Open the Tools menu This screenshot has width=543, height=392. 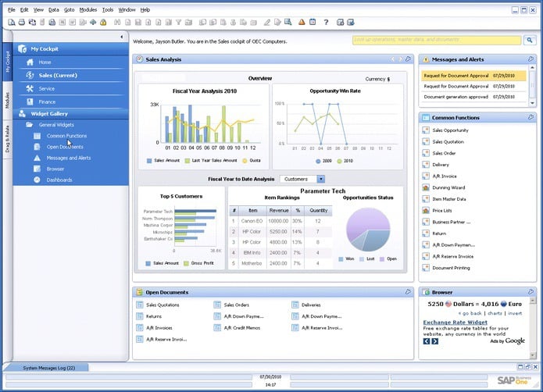point(108,9)
